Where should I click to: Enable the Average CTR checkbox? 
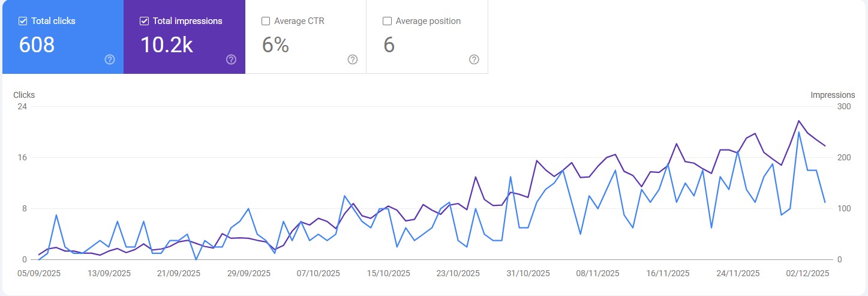coord(266,21)
